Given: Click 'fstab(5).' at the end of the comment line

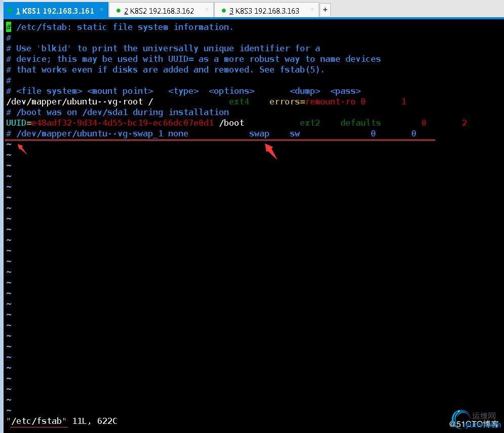Looking at the screenshot, I should 302,69.
